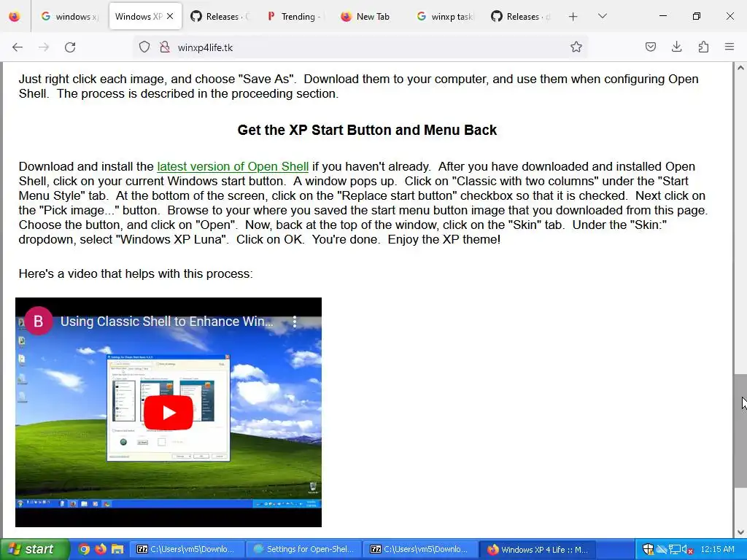This screenshot has width=747, height=560.
Task: Open the XP-style start button
Action: [x=34, y=549]
